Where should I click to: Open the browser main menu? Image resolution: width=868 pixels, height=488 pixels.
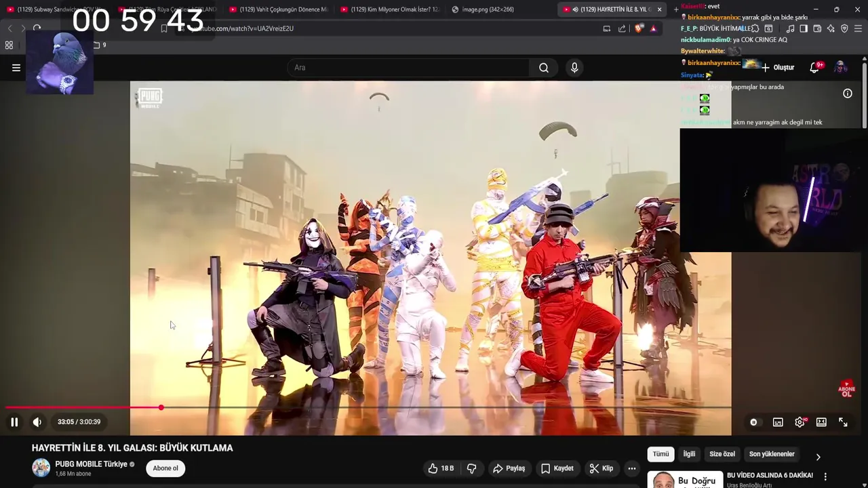[858, 28]
